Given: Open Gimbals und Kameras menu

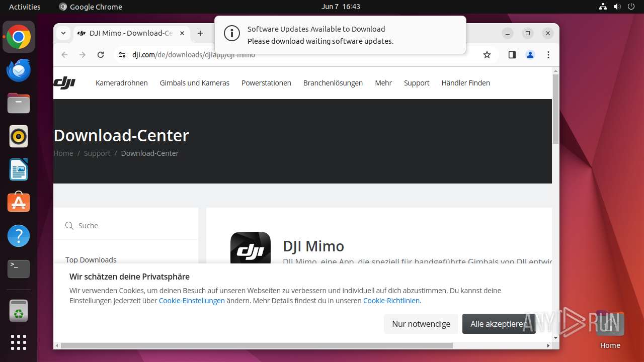Looking at the screenshot, I should (x=195, y=83).
